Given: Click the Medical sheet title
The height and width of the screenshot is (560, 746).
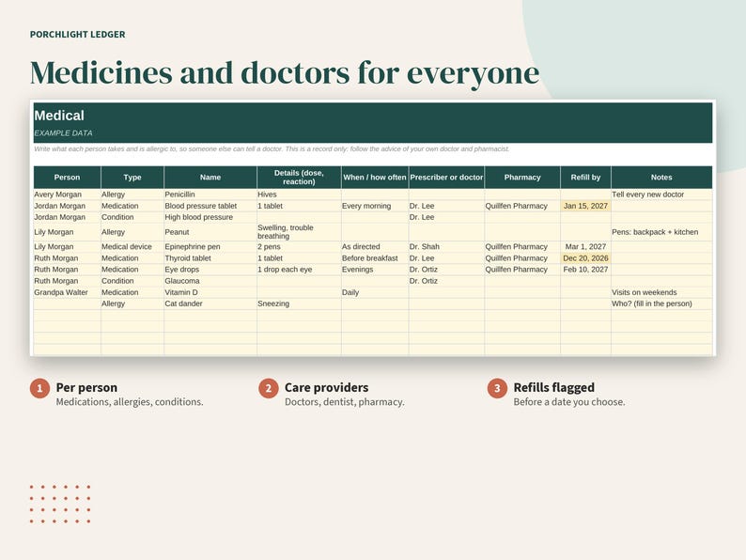Looking at the screenshot, I should pyautogui.click(x=59, y=116).
